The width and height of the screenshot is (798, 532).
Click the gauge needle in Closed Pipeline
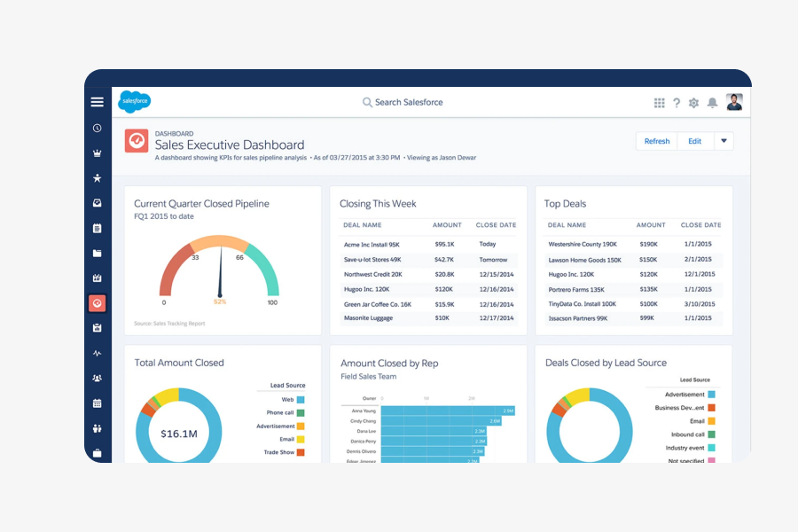click(x=221, y=271)
